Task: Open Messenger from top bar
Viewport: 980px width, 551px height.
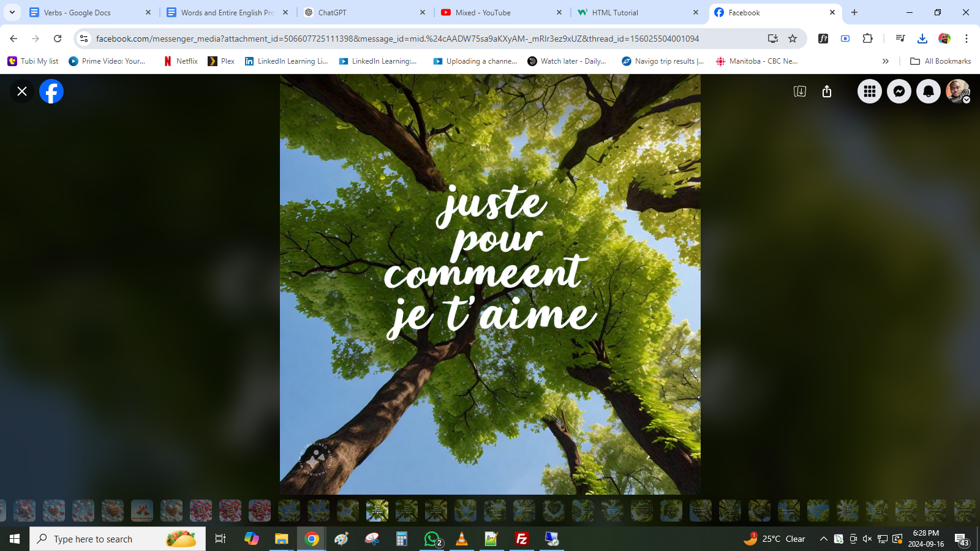Action: tap(899, 91)
